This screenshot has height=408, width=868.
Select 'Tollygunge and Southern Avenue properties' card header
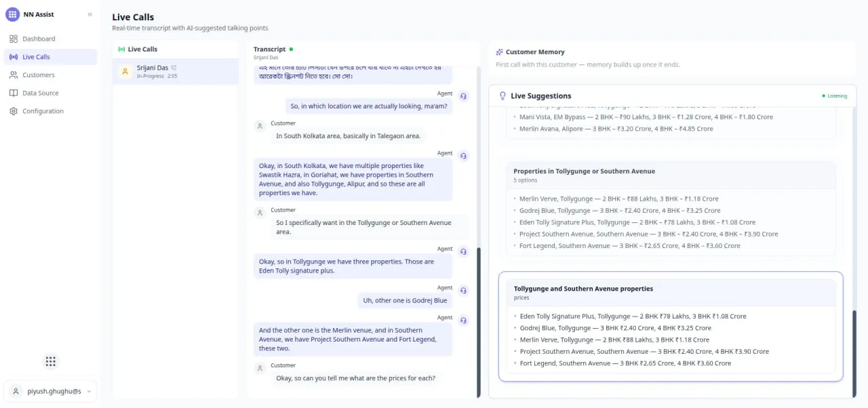(671, 293)
